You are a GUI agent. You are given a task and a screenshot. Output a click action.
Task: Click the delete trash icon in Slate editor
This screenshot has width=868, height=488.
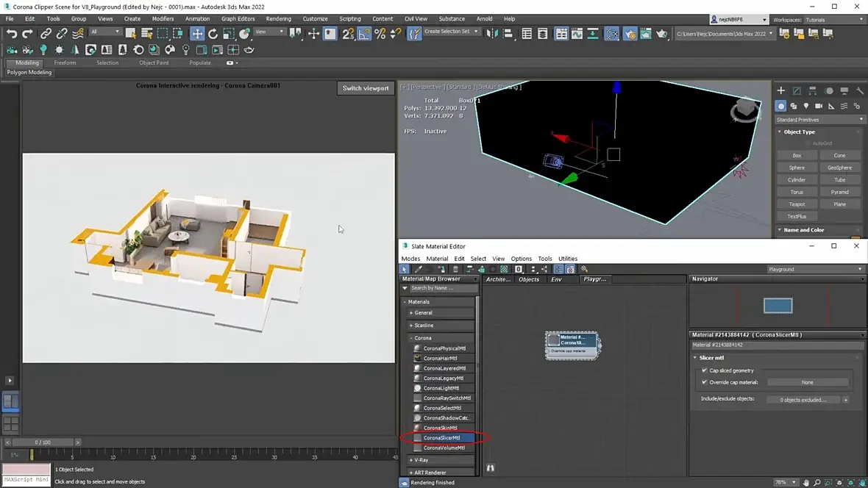click(455, 270)
